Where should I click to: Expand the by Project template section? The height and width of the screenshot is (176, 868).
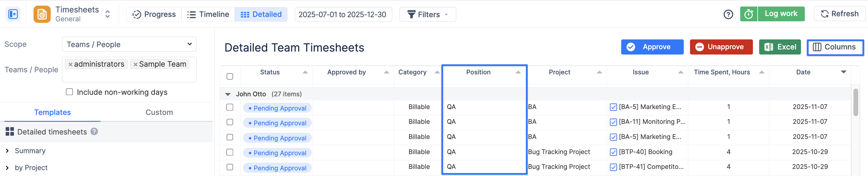(x=7, y=168)
